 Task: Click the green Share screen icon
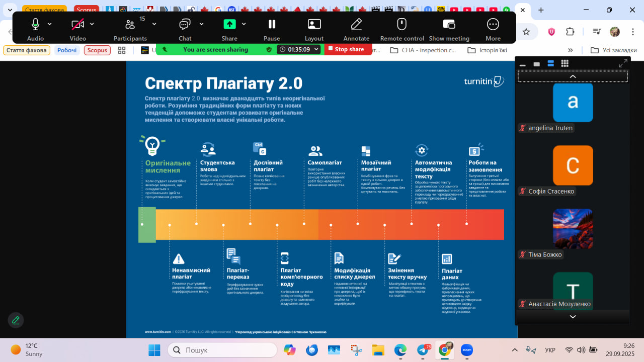click(x=229, y=24)
